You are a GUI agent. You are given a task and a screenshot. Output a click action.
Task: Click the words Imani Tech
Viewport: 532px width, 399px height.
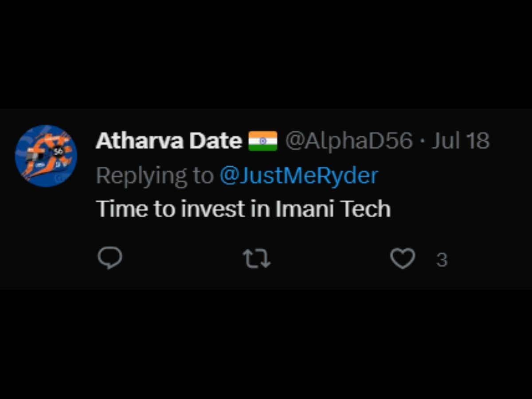click(333, 209)
